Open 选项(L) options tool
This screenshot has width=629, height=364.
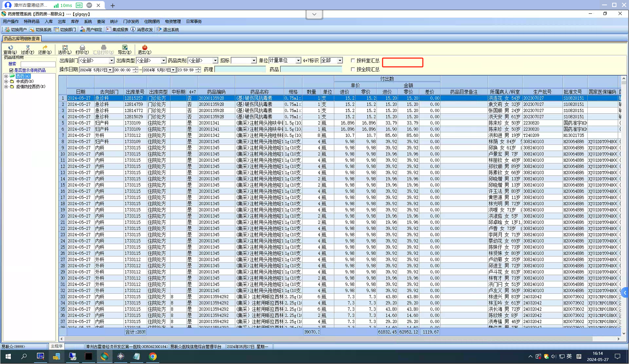pos(65,49)
